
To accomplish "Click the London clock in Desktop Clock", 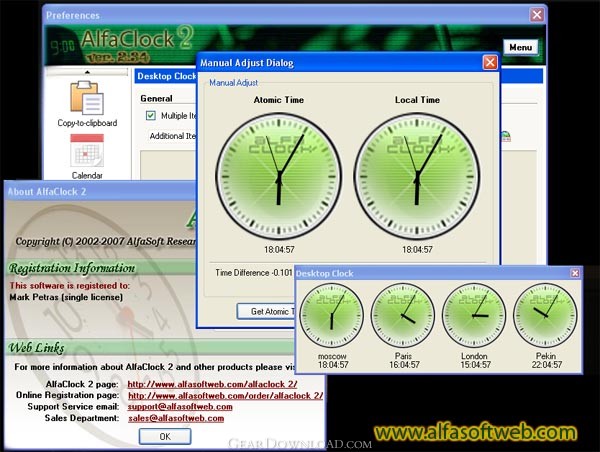I will coord(474,316).
